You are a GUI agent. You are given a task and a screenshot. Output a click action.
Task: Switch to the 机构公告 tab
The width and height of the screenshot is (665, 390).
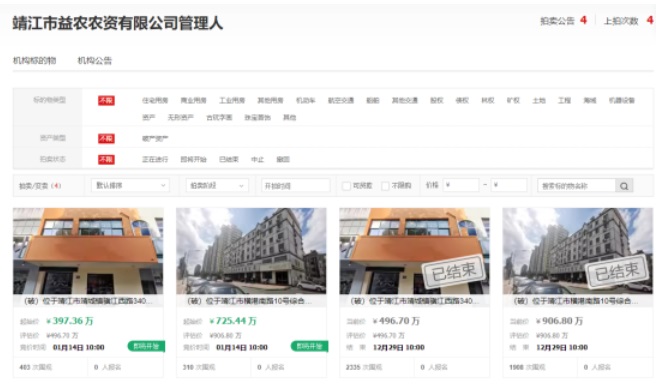click(95, 61)
